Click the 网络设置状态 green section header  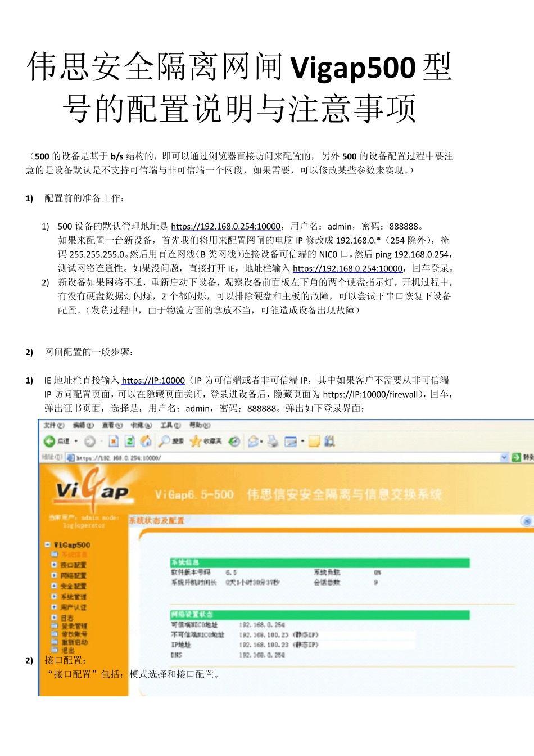click(x=320, y=614)
